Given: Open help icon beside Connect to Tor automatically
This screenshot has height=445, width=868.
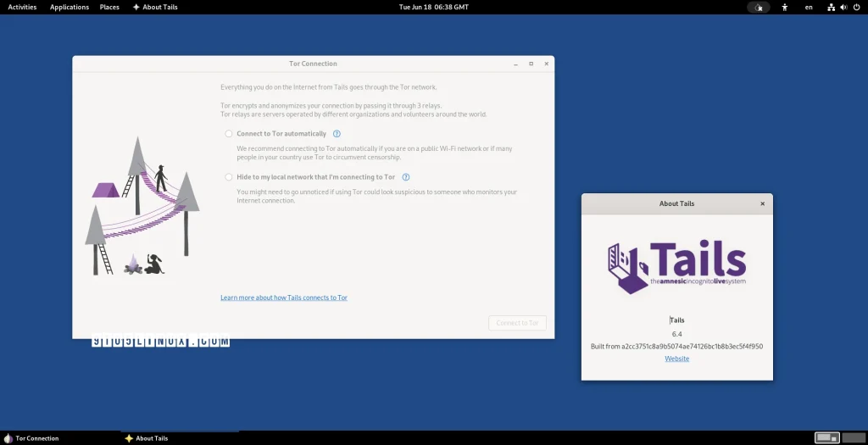Looking at the screenshot, I should [337, 133].
